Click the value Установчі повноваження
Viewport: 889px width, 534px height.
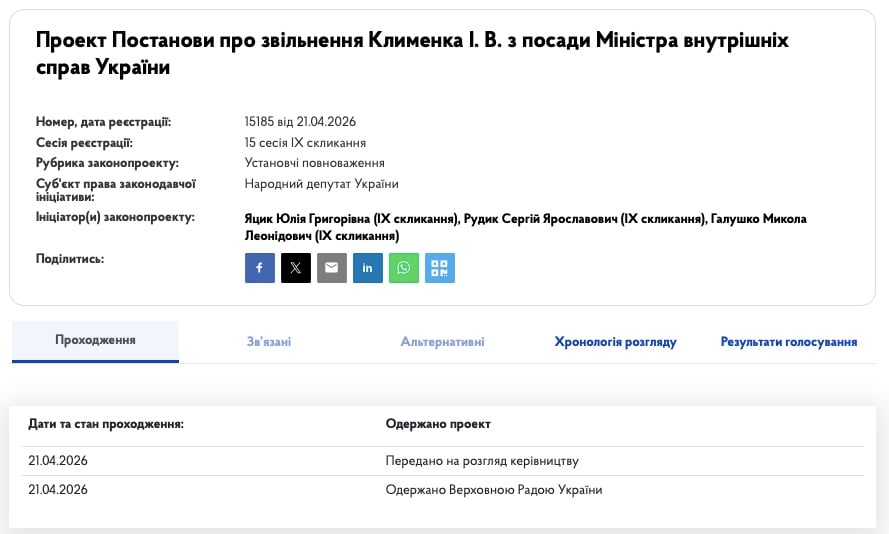[315, 163]
